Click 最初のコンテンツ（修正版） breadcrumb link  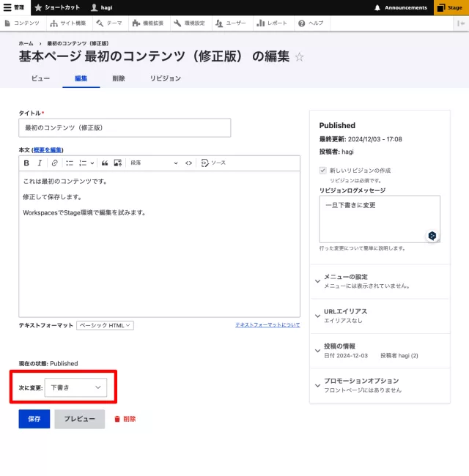click(78, 43)
